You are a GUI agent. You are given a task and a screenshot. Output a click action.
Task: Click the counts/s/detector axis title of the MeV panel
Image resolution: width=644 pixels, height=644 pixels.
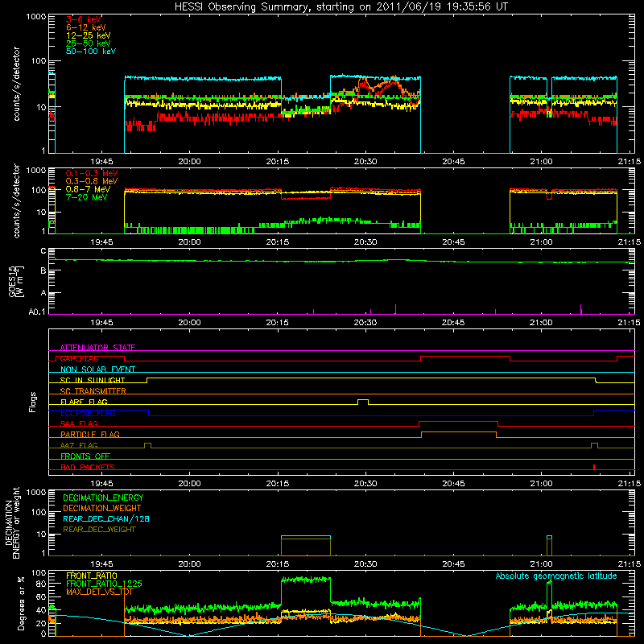click(16, 201)
